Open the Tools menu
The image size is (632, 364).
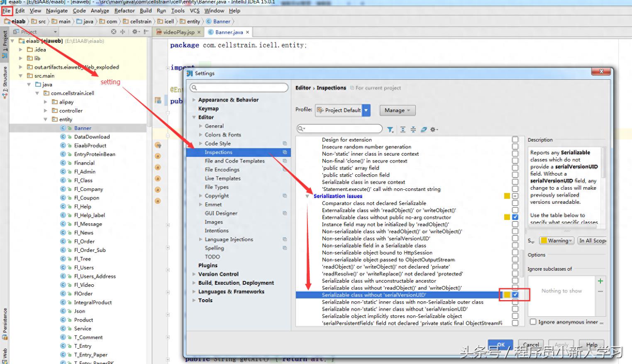(x=178, y=11)
